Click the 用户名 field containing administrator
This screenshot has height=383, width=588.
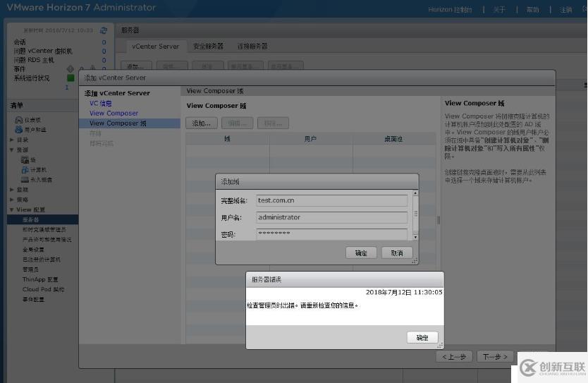(x=331, y=217)
